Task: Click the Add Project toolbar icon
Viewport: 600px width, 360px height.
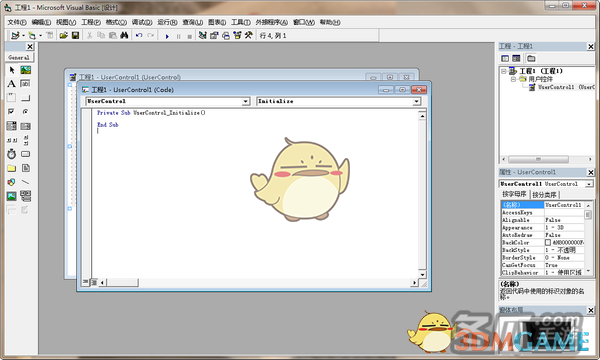Action: click(x=15, y=36)
